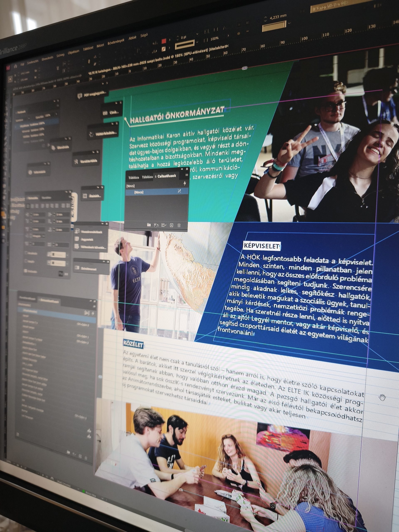Click the Home icon beside InDesign logo
The image size is (399, 532).
15,67
